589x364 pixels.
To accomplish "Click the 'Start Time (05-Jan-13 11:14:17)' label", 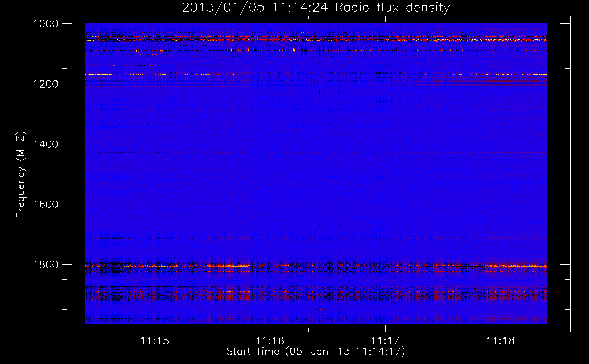I will tap(316, 352).
